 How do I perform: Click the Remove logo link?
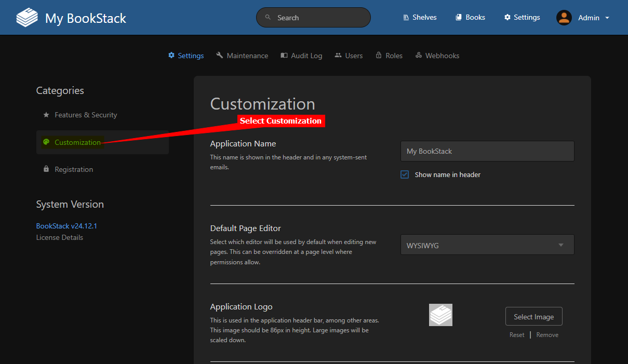point(547,335)
